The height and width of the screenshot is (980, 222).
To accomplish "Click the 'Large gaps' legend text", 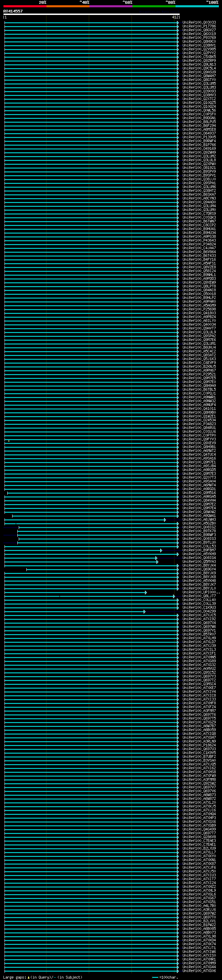I will pyautogui.click(x=15, y=977).
